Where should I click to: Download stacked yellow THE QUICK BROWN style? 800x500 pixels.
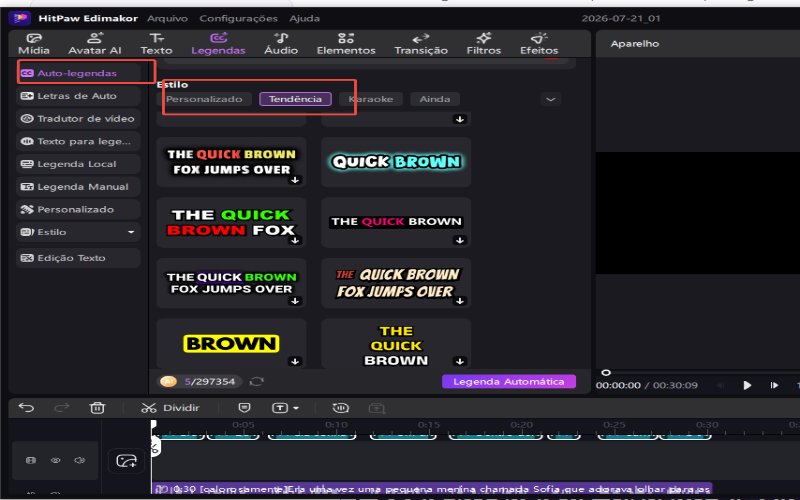(x=460, y=361)
